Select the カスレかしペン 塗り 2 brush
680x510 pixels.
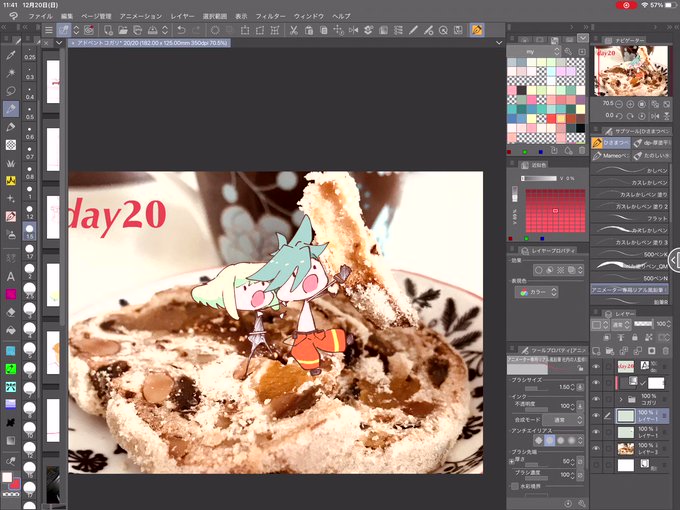click(630, 206)
